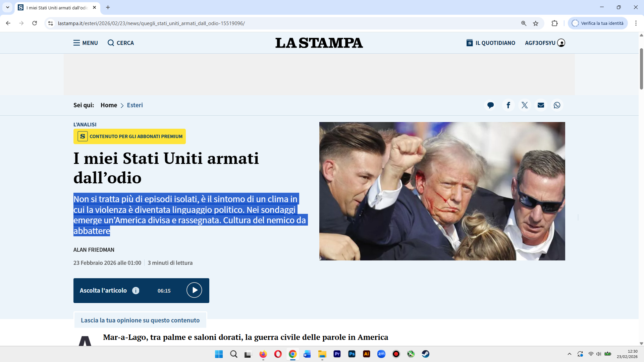Screen dimensions: 644x362
Task: Go to Esteri breadcrumb link
Action: [x=135, y=105]
